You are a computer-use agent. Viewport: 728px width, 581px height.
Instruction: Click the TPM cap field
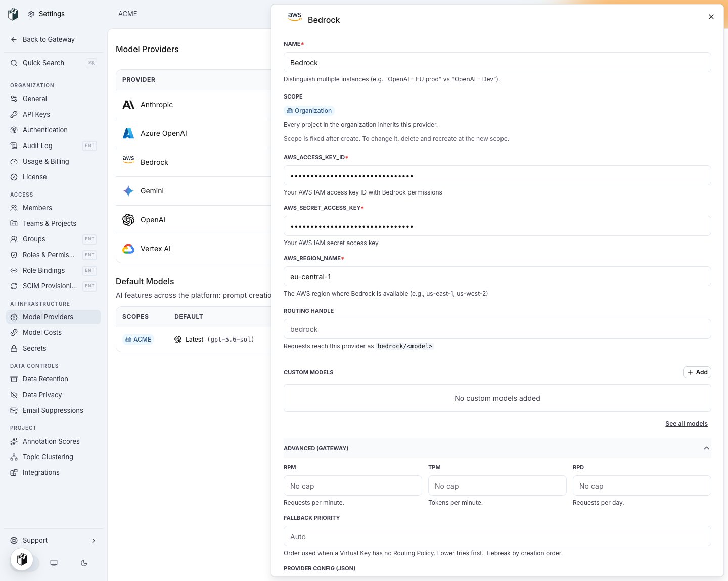[497, 486]
